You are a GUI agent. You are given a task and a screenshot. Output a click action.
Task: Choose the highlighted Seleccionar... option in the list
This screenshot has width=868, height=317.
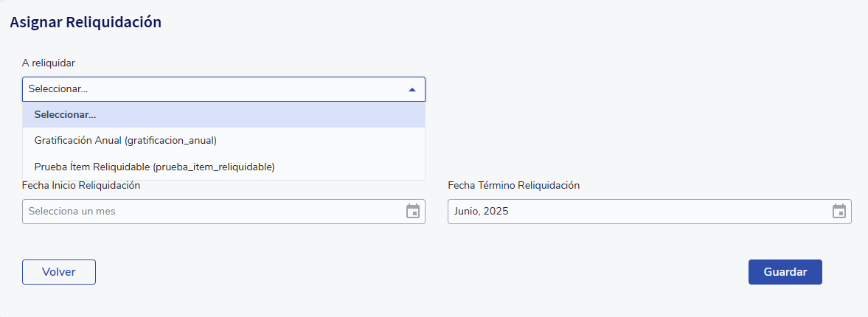tap(223, 114)
